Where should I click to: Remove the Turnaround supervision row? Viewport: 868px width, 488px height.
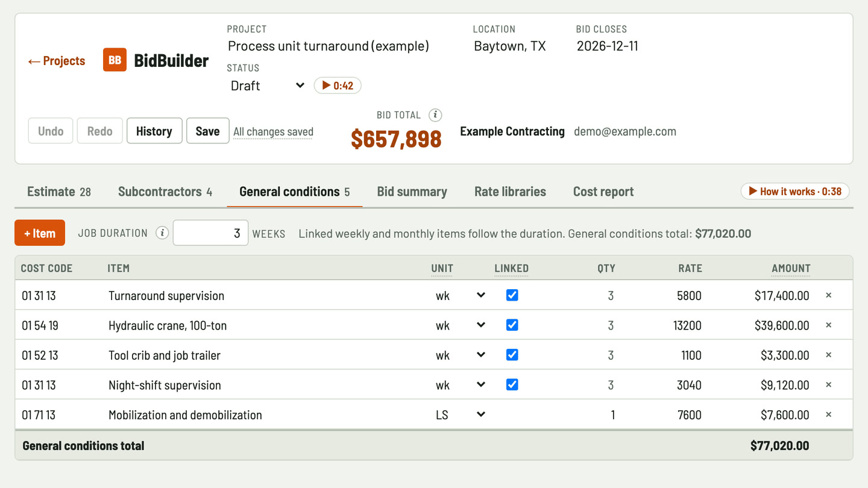click(828, 295)
